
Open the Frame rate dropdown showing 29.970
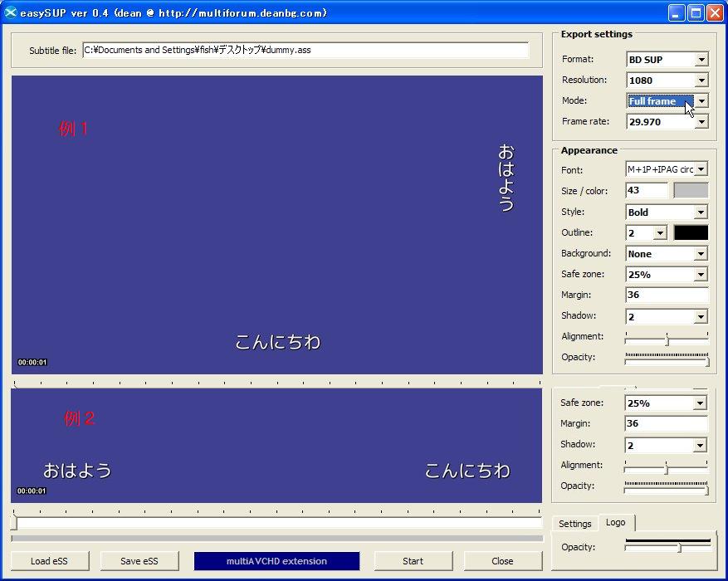[667, 121]
